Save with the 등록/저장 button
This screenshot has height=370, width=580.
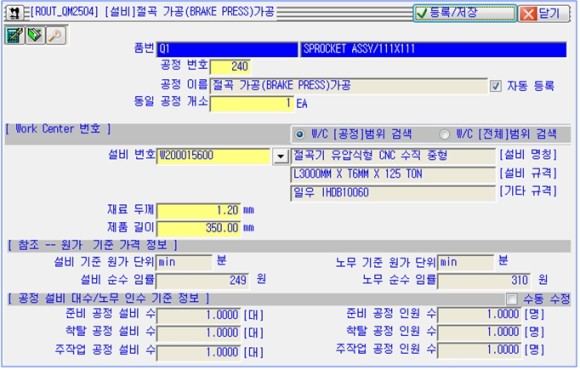(465, 13)
